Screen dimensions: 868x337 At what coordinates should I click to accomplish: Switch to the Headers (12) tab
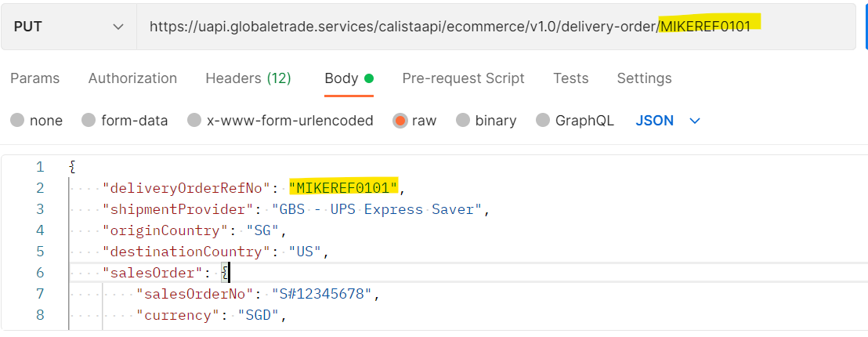(x=248, y=78)
